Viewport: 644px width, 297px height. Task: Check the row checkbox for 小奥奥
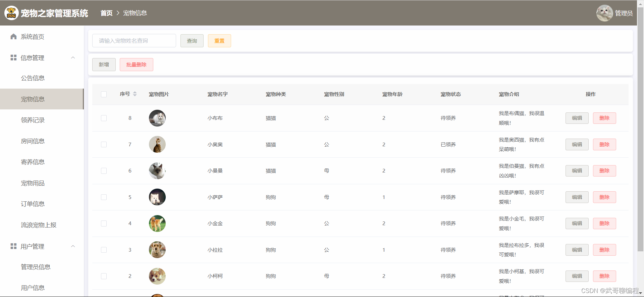click(x=104, y=144)
